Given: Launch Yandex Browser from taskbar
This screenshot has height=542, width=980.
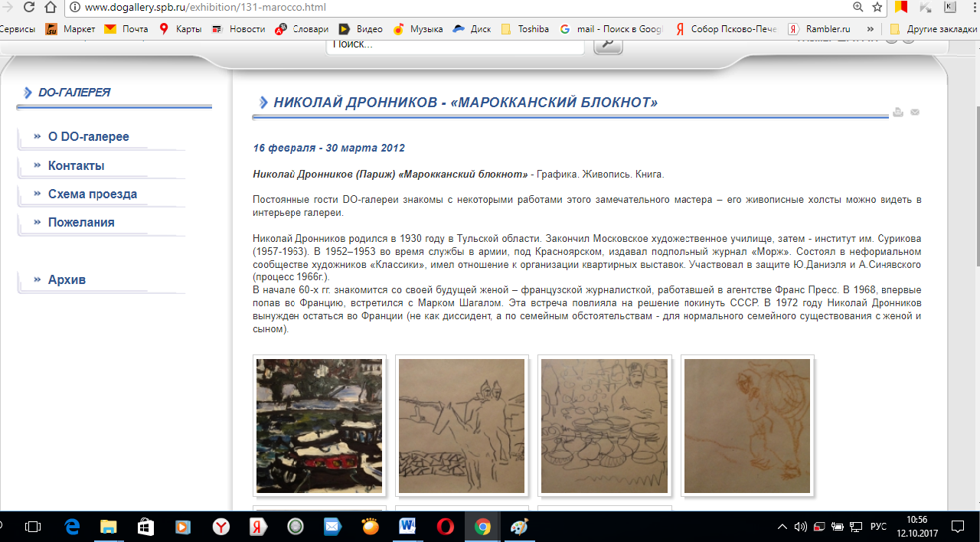Looking at the screenshot, I should (x=220, y=527).
